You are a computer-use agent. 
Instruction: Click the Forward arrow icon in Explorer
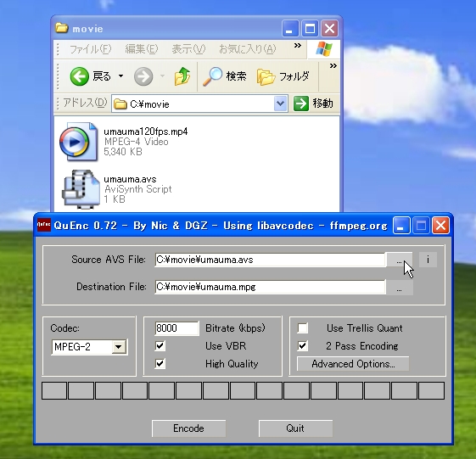tap(143, 76)
